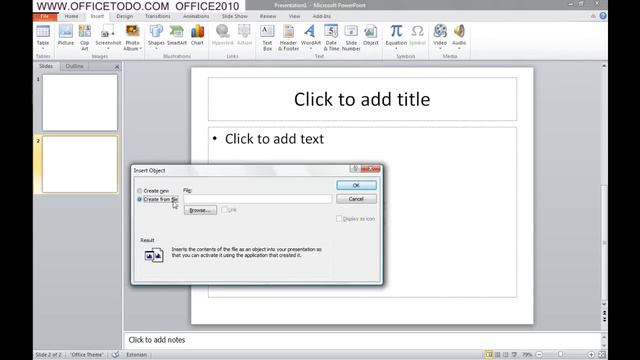This screenshot has height=360, width=640.
Task: Open the Add-Ins tab
Action: coord(322,16)
